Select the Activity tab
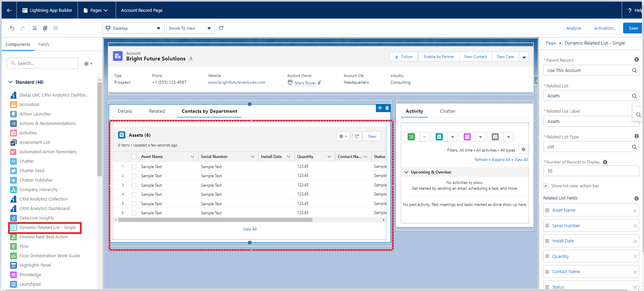Image resolution: width=644 pixels, height=291 pixels. [x=414, y=111]
